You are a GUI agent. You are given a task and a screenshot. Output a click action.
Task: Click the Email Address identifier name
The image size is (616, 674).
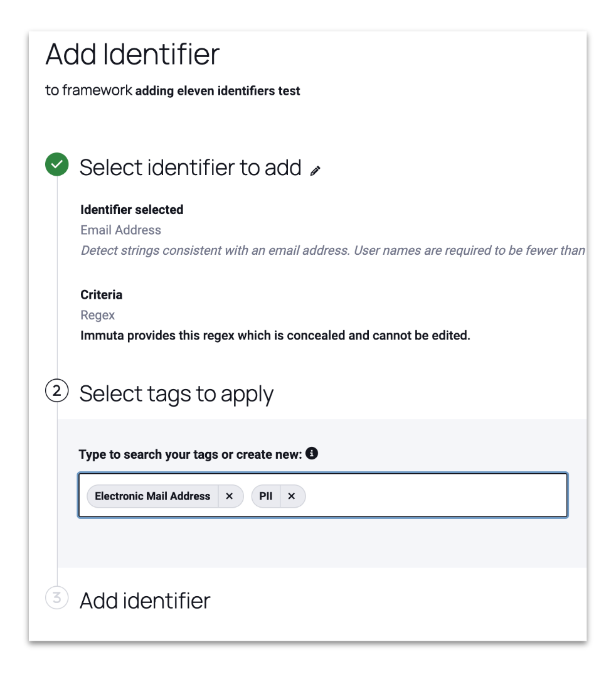point(120,230)
